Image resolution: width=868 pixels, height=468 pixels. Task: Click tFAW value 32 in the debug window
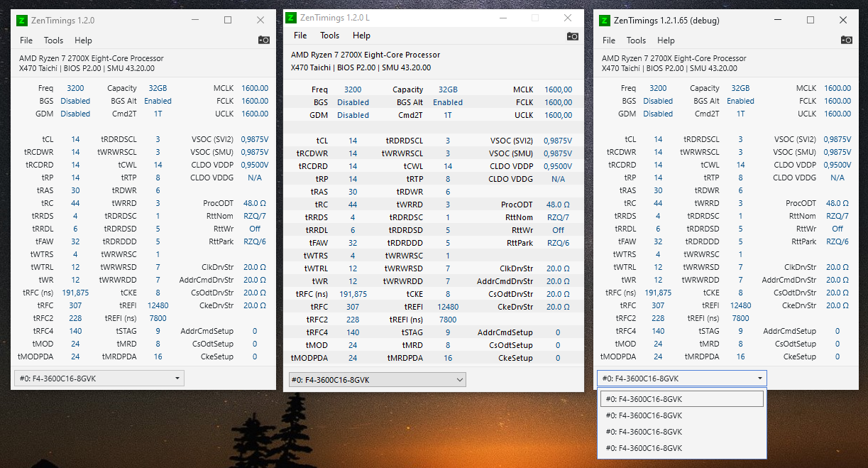coord(658,241)
